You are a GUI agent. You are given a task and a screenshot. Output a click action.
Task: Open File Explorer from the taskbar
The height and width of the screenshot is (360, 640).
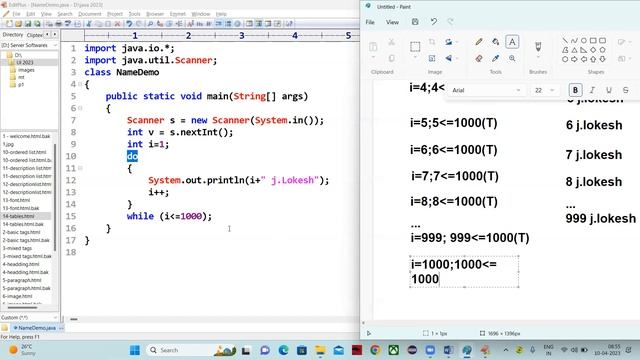pos(320,350)
